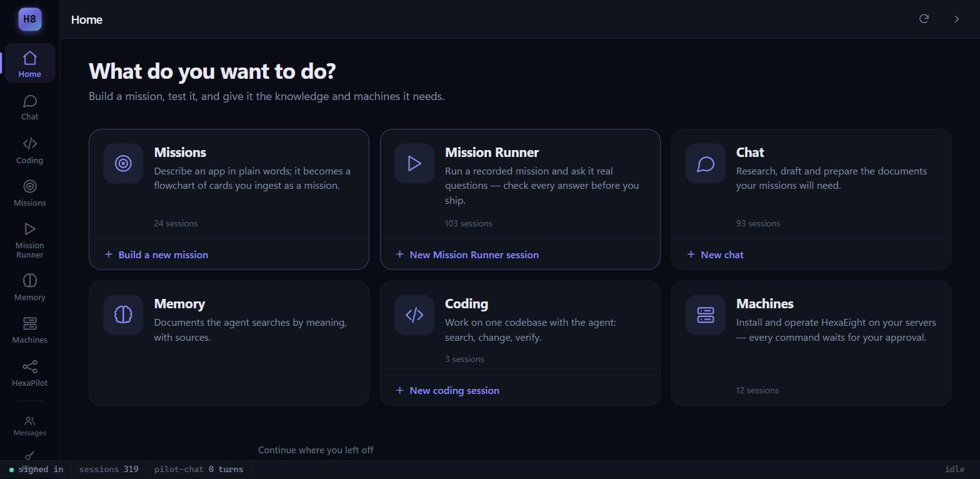Click the refresh icon in header
Screen dimensions: 980x479
pos(924,19)
